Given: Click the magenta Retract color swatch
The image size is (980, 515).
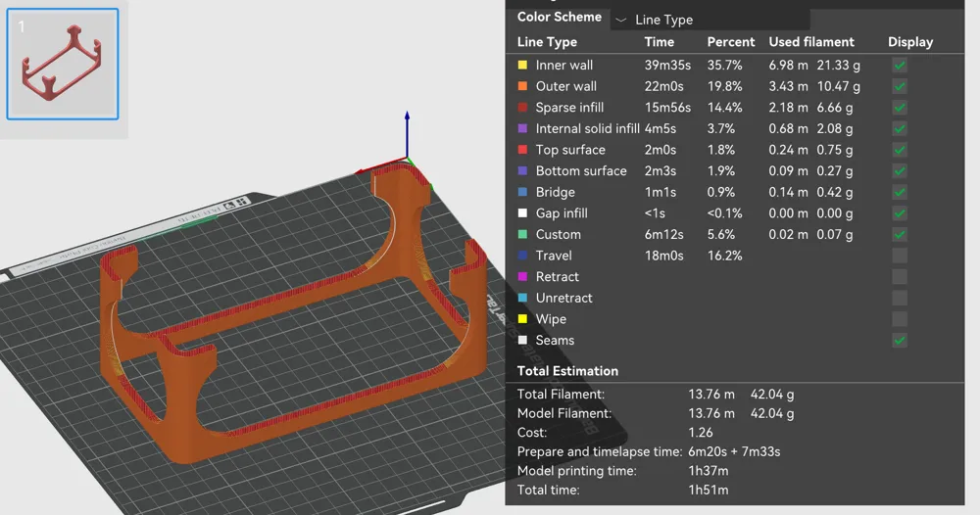Looking at the screenshot, I should point(522,276).
